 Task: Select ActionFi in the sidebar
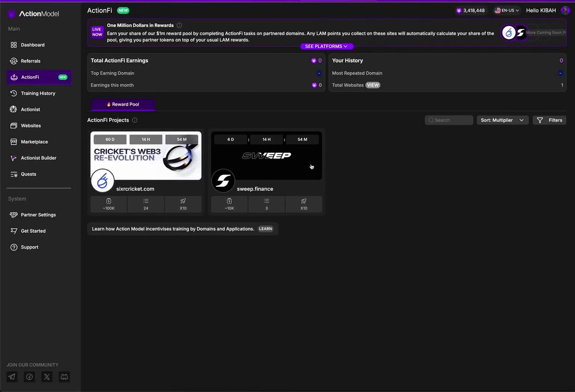[x=39, y=77]
